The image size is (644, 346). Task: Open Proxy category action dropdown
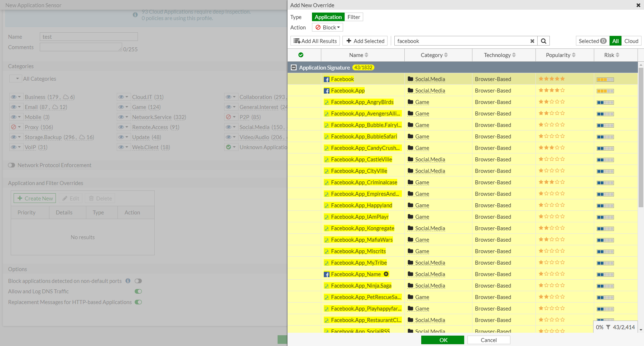point(16,127)
